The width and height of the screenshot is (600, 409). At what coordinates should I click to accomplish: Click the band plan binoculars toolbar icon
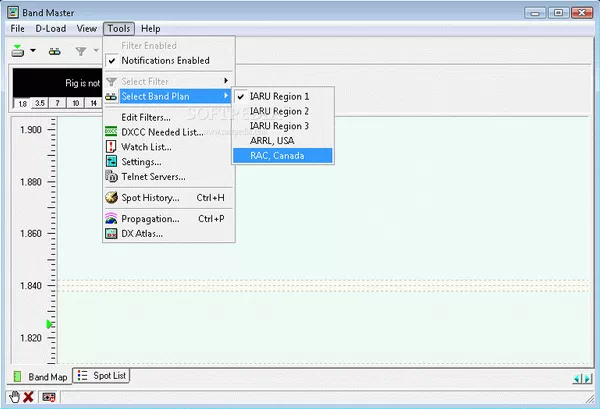[x=55, y=50]
